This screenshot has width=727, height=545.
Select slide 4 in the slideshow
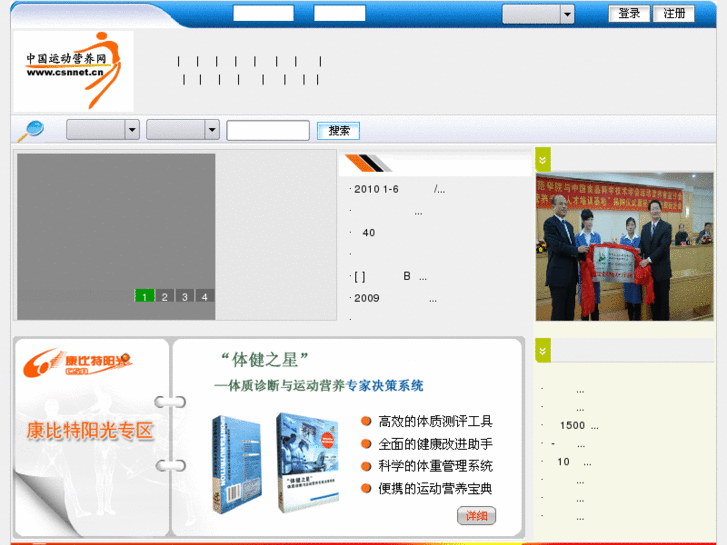[204, 296]
